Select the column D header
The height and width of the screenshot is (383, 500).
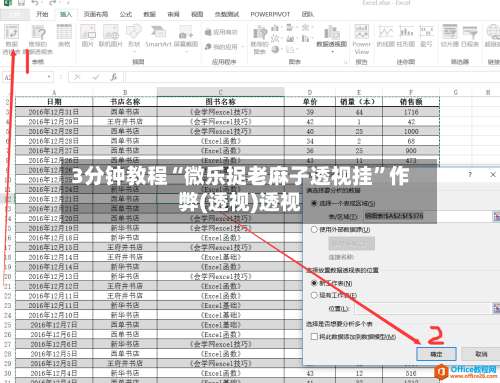pos(310,92)
